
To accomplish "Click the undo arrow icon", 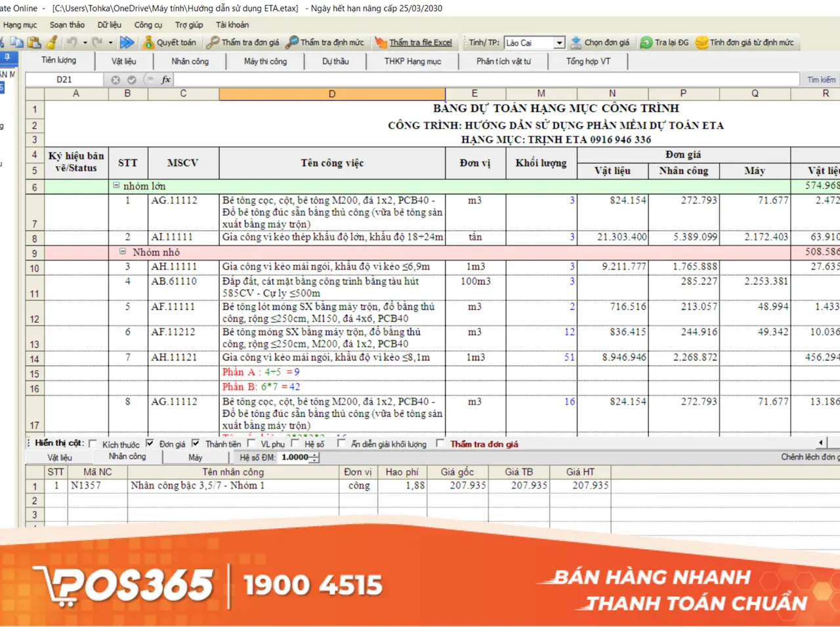I will pos(72,43).
